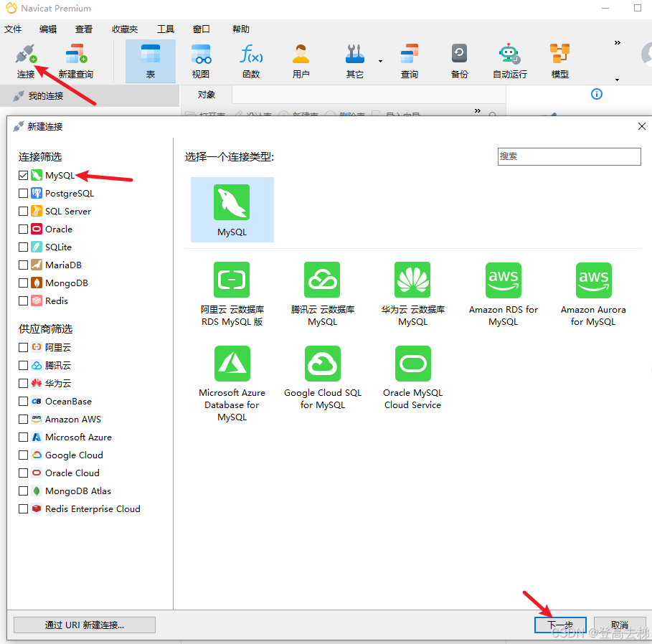Check the MongoDB filter checkbox
The height and width of the screenshot is (644, 652).
click(x=23, y=283)
